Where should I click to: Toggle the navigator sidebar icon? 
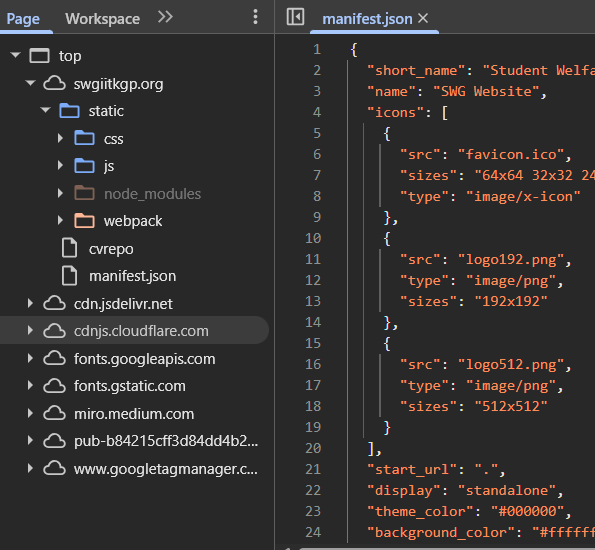[x=295, y=17]
